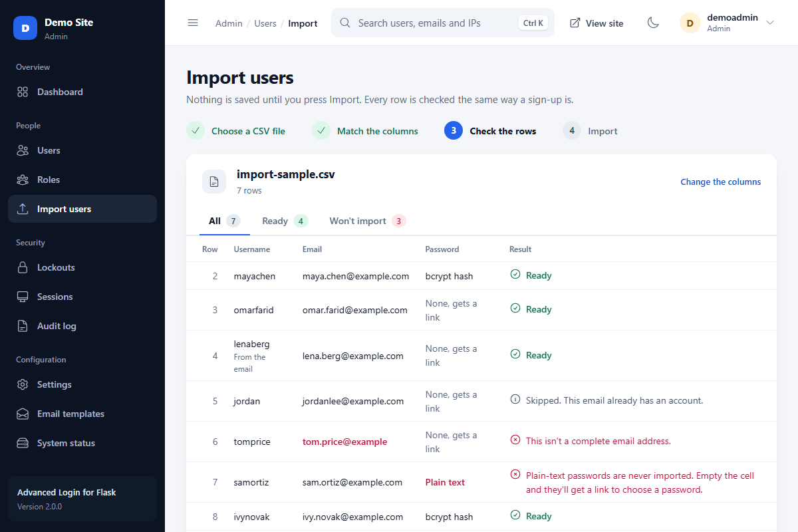Click email maya.chen@example.com

coord(356,276)
